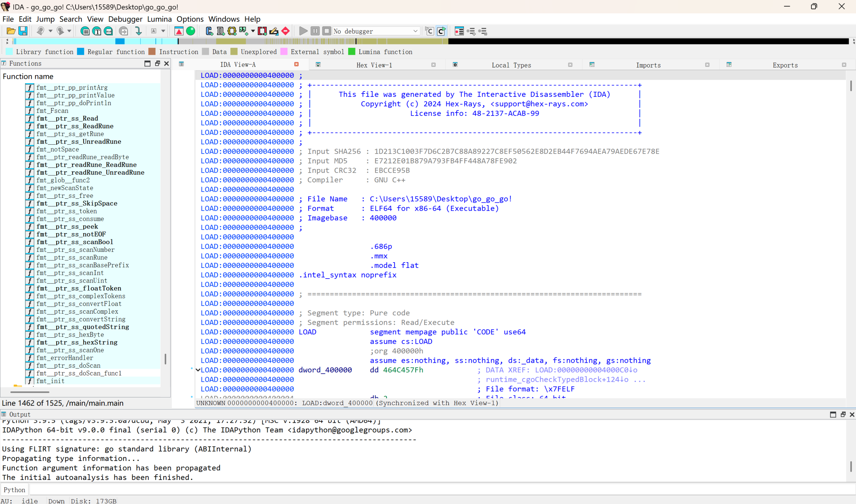Select fmt__ptr_ss_scanBool function
This screenshot has width=856, height=504.
[x=75, y=242]
